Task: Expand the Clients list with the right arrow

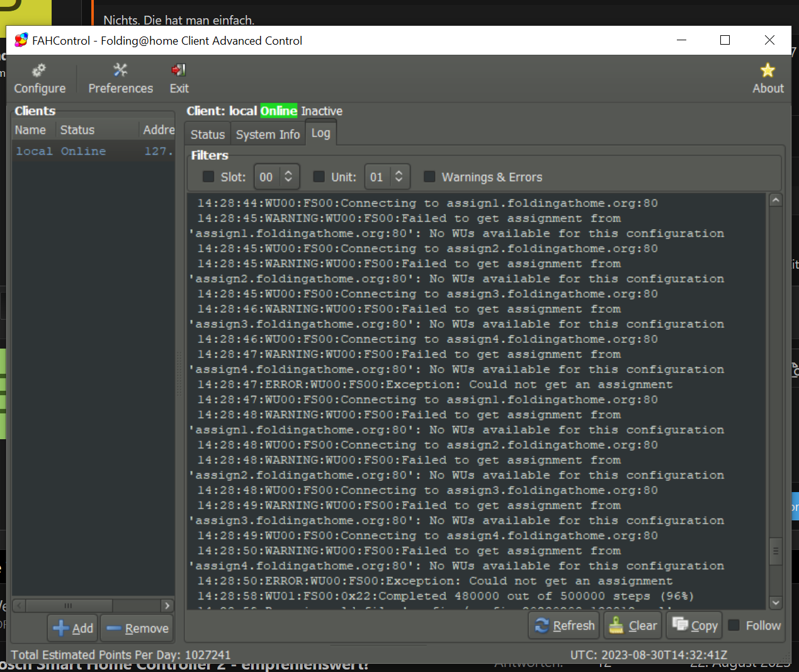Action: 167,605
